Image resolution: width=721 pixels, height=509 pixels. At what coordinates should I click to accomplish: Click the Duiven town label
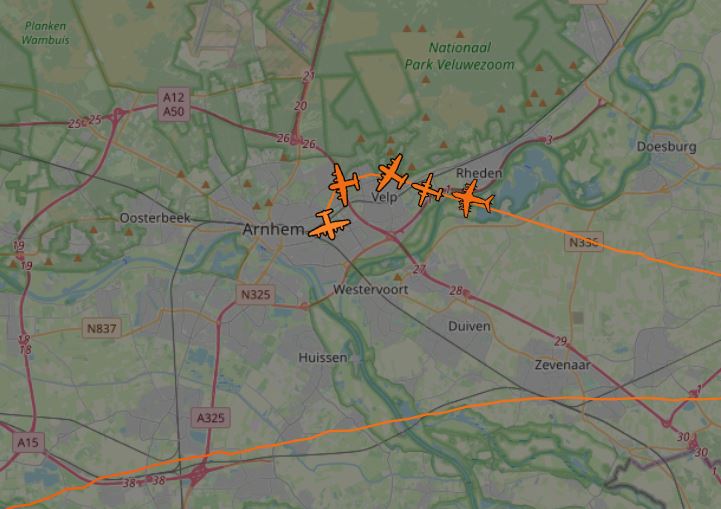point(469,326)
